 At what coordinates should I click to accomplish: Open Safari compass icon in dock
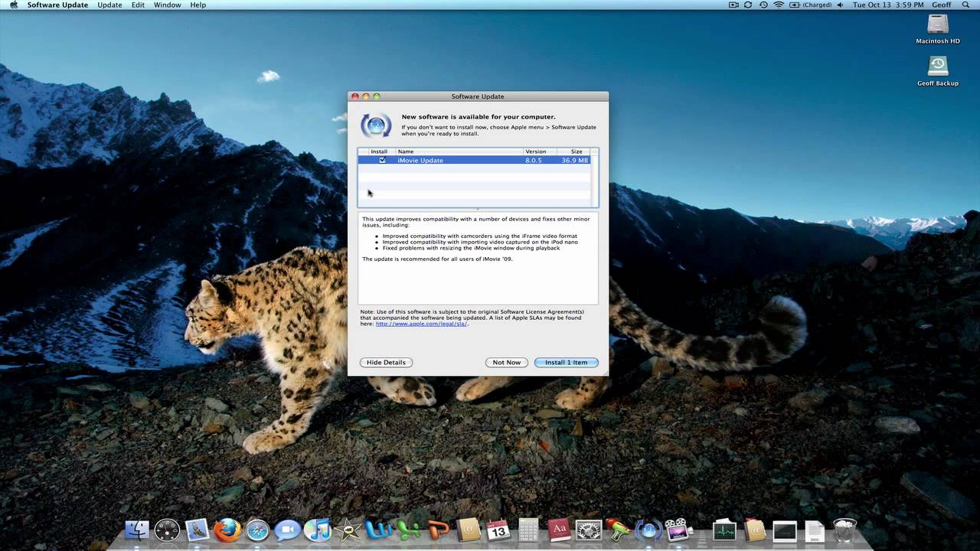(x=258, y=530)
